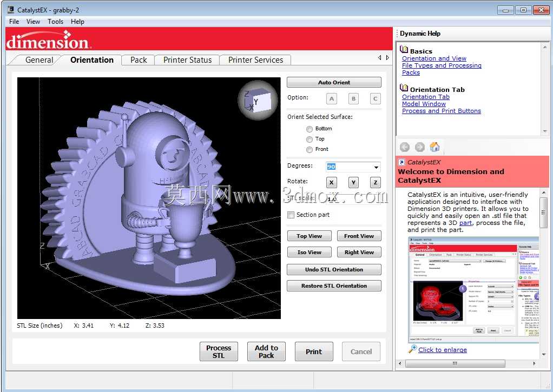Click the help topics list scroll-down arrow
Image resolution: width=553 pixels, height=392 pixels.
(x=545, y=131)
